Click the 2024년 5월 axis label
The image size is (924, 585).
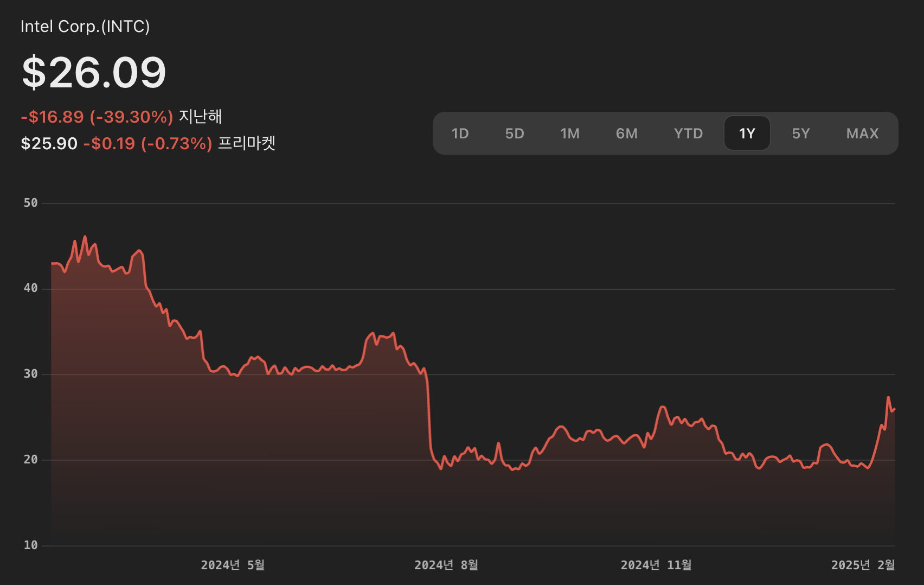(x=233, y=565)
